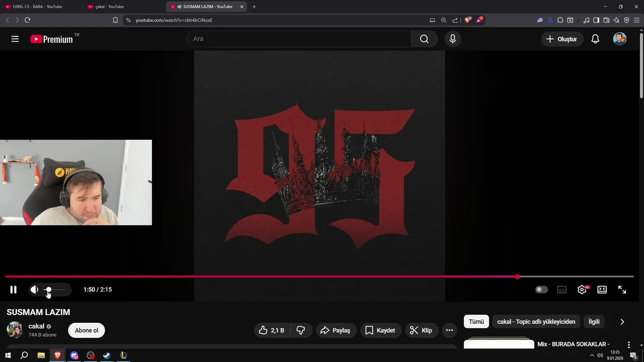Select the İlgili filter chip
Screen dimensions: 644x362
point(594,322)
